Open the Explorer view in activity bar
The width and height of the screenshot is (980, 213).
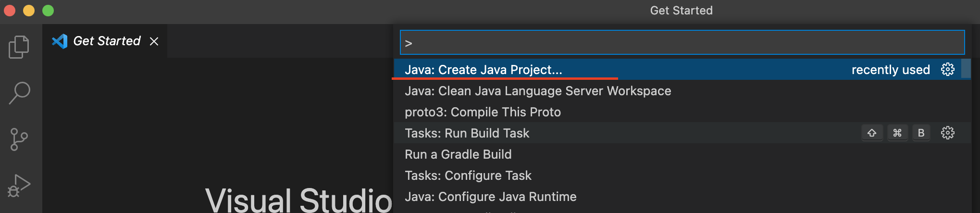point(19,47)
